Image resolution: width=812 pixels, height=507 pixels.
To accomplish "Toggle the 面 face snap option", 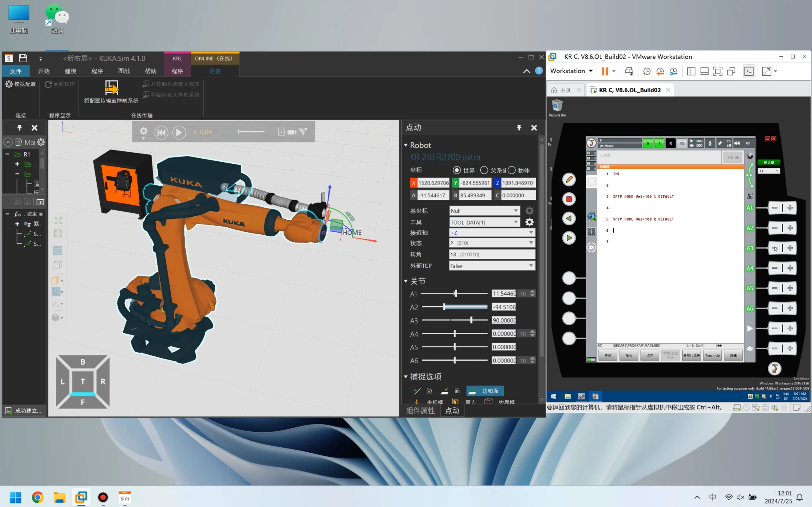I will [450, 391].
